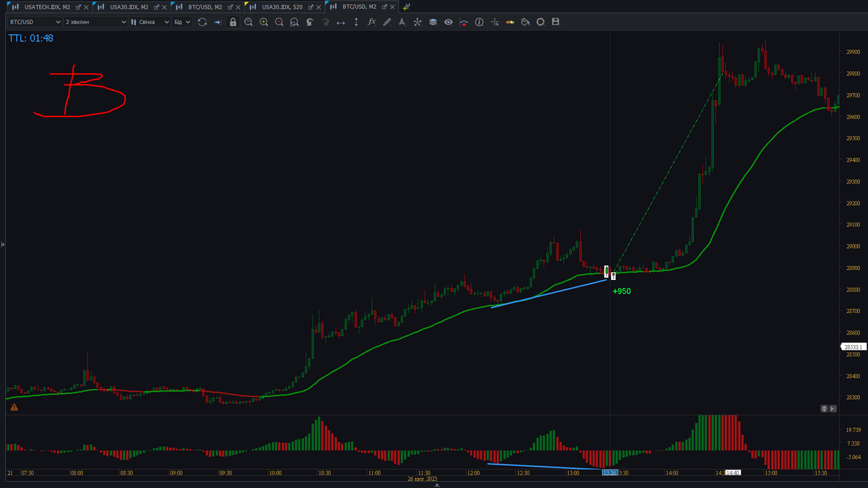The width and height of the screenshot is (868, 488).
Task: Click the price line marker icon
Action: click(x=464, y=22)
